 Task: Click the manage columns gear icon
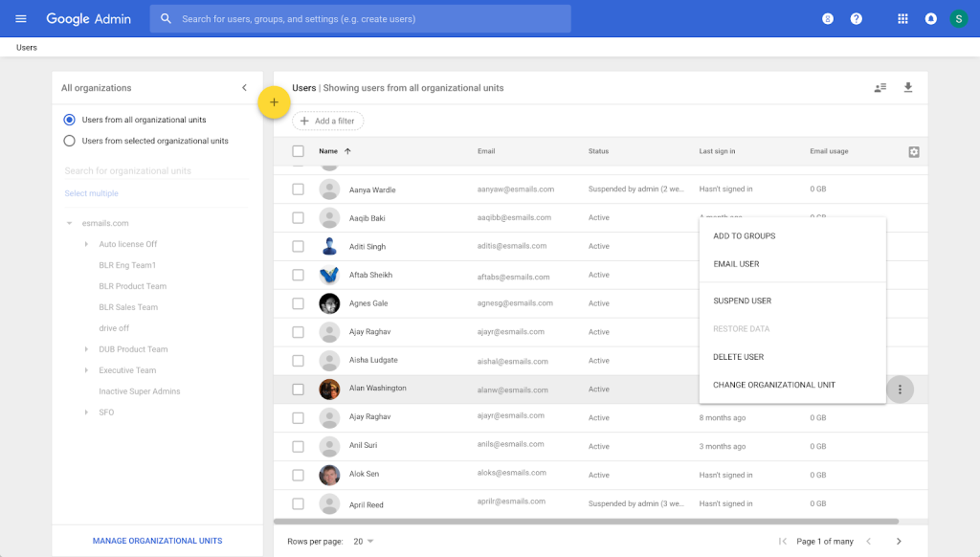point(913,151)
